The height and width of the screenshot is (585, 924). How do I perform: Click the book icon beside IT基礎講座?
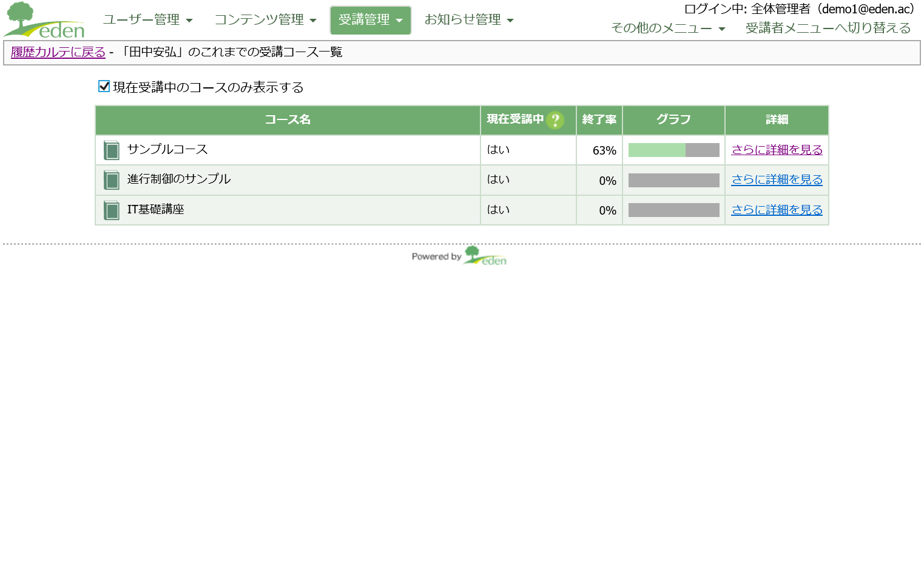pyautogui.click(x=112, y=210)
